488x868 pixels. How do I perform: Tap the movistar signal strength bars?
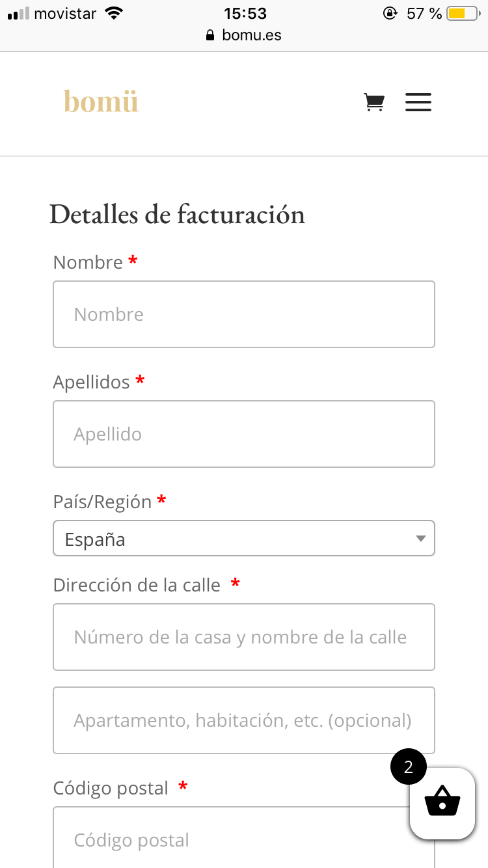click(x=18, y=14)
